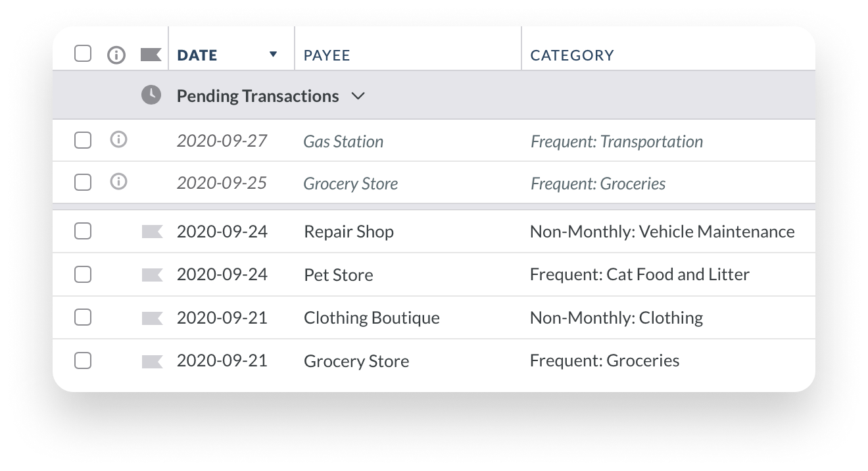Click the info icon on the pending Grocery Store row
Image resolution: width=868 pixels, height=471 pixels.
tap(118, 182)
